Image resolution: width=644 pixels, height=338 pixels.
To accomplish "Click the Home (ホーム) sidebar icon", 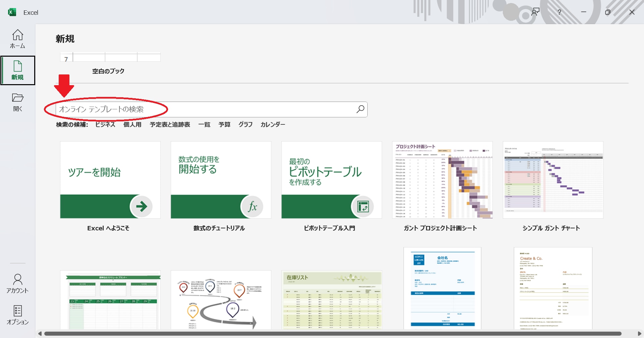I will pos(17,39).
